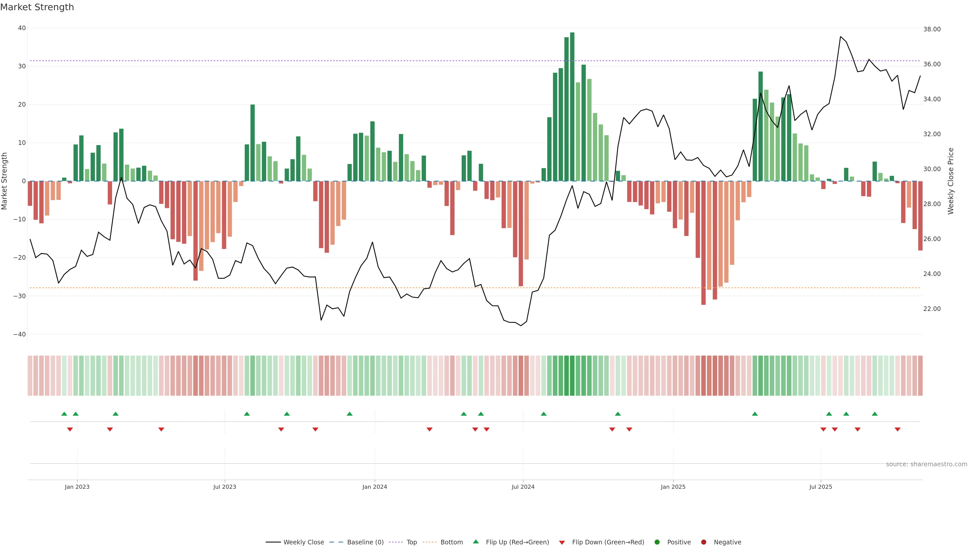Click the Jul 2024 axis label

(x=523, y=487)
